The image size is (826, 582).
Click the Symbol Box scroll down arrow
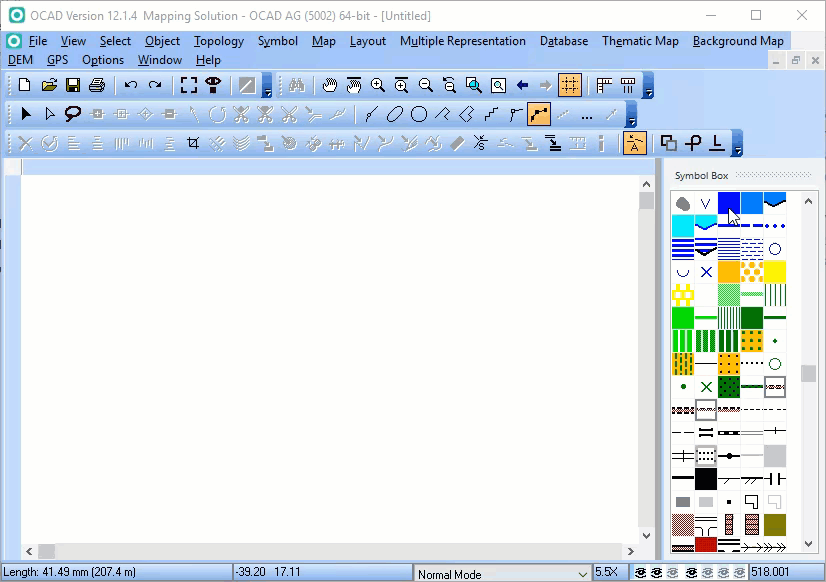[x=809, y=544]
